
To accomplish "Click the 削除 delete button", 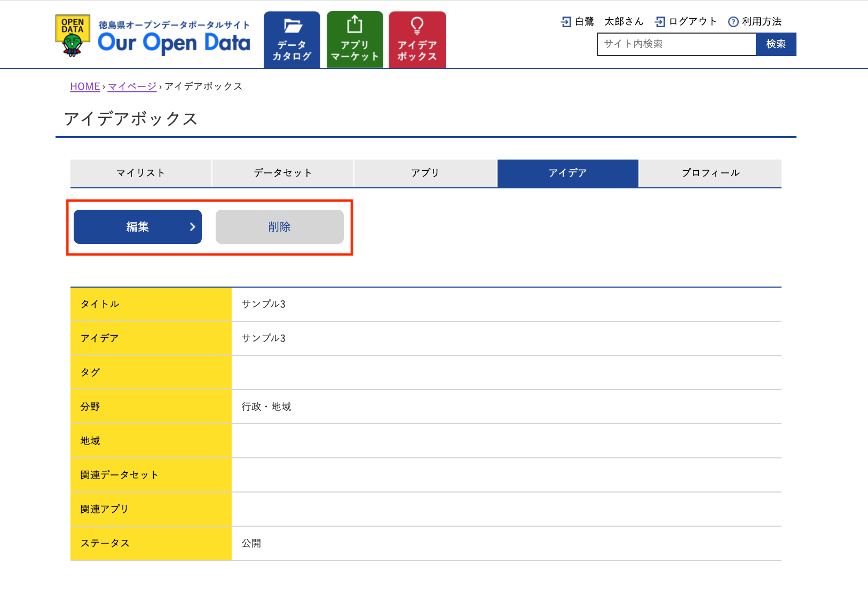I will pos(280,227).
